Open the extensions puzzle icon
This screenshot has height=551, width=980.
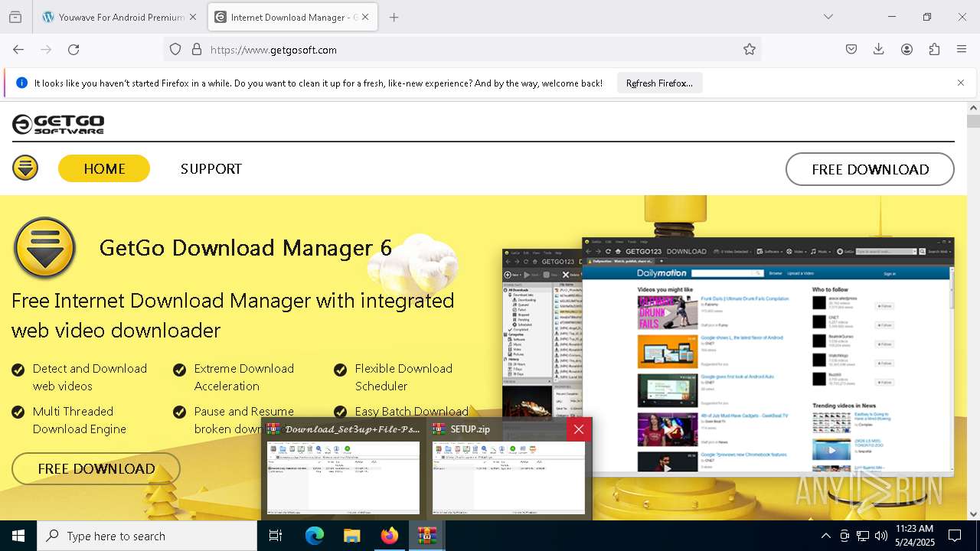coord(934,49)
